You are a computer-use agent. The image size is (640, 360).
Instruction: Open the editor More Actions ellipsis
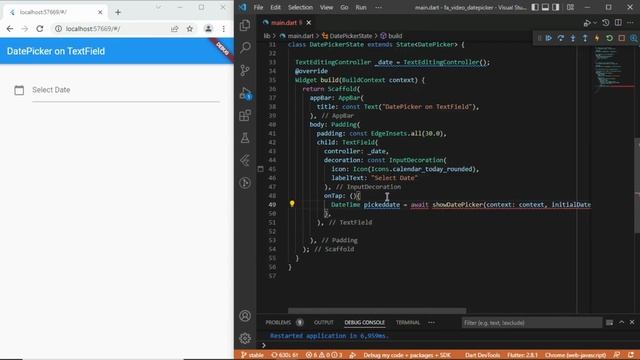[631, 23]
